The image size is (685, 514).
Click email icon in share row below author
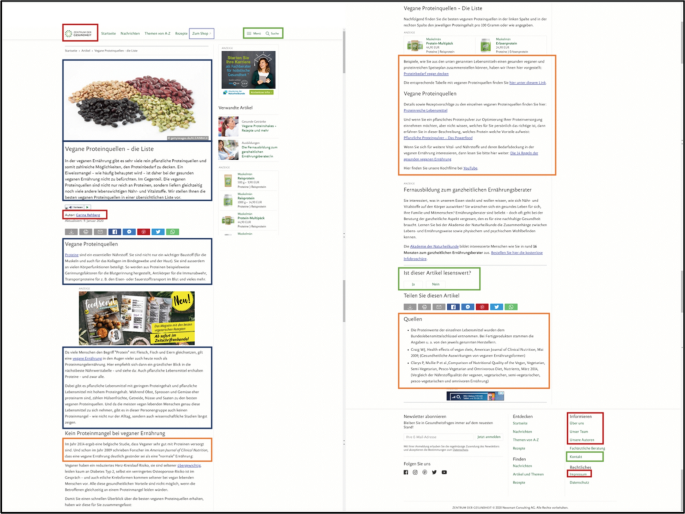100,232
